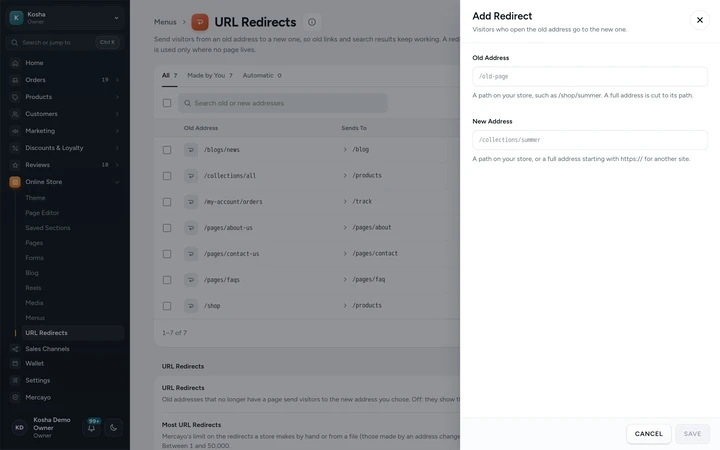This screenshot has height=450, width=720.
Task: Check the /pages/about-us row checkbox
Action: point(167,228)
